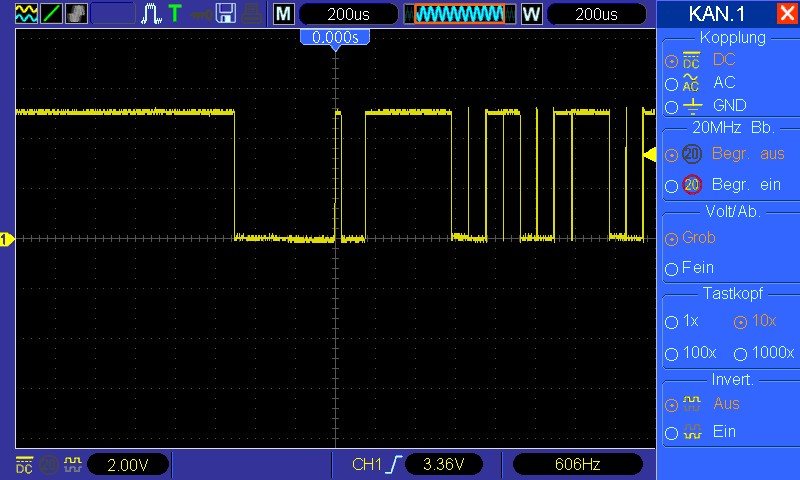The height and width of the screenshot is (480, 800).
Task: Select 1000x probe attenuation
Action: pyautogui.click(x=741, y=354)
